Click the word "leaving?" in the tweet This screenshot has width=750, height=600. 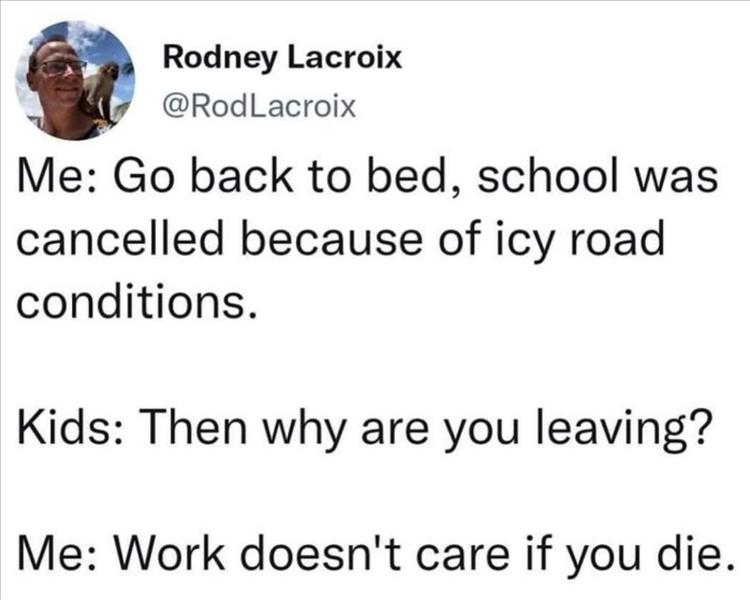click(x=620, y=434)
